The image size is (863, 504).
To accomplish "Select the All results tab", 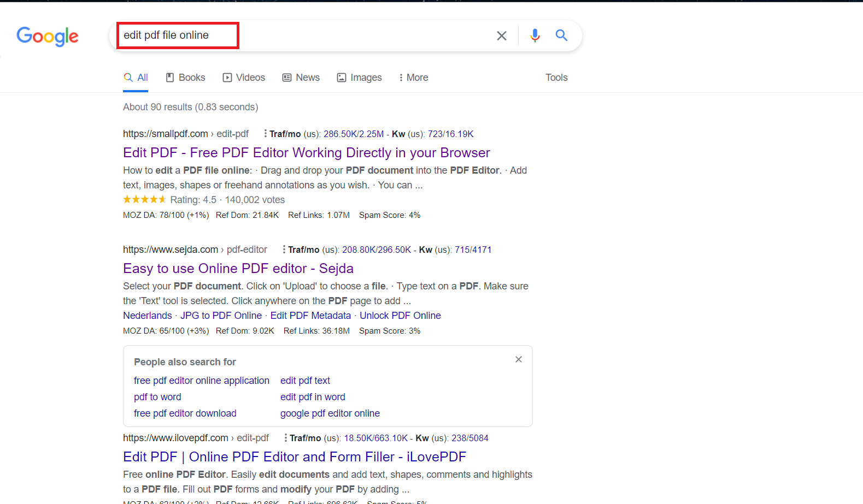I will [x=136, y=78].
